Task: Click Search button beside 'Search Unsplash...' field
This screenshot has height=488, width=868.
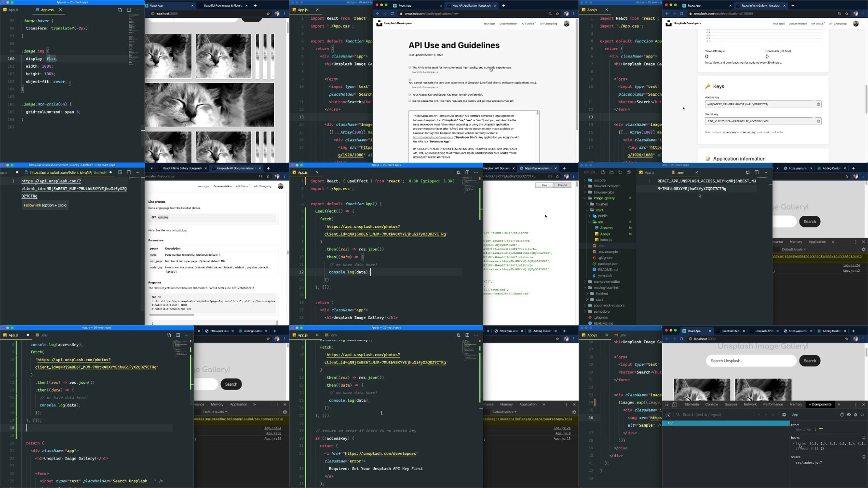Action: pos(810,361)
